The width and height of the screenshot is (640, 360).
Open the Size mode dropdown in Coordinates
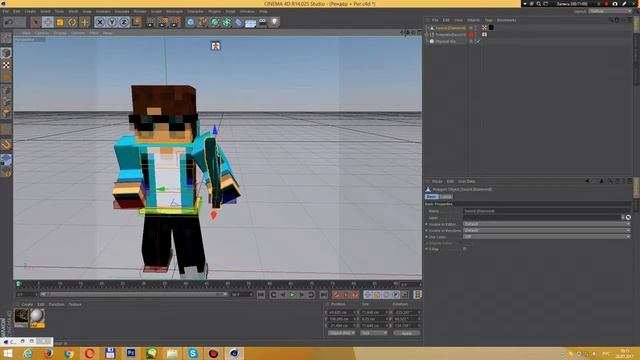pos(373,333)
